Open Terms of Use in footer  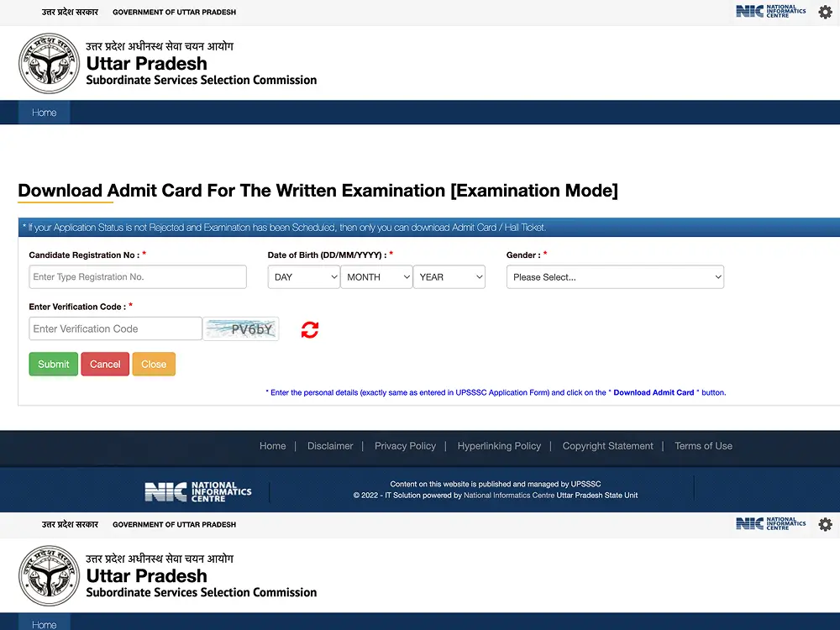pos(703,446)
